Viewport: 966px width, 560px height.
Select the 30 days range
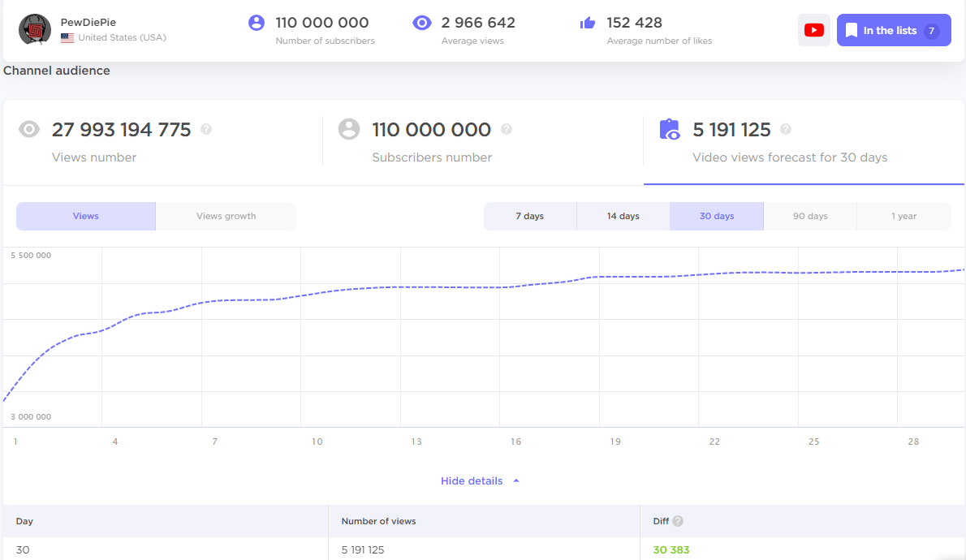717,216
